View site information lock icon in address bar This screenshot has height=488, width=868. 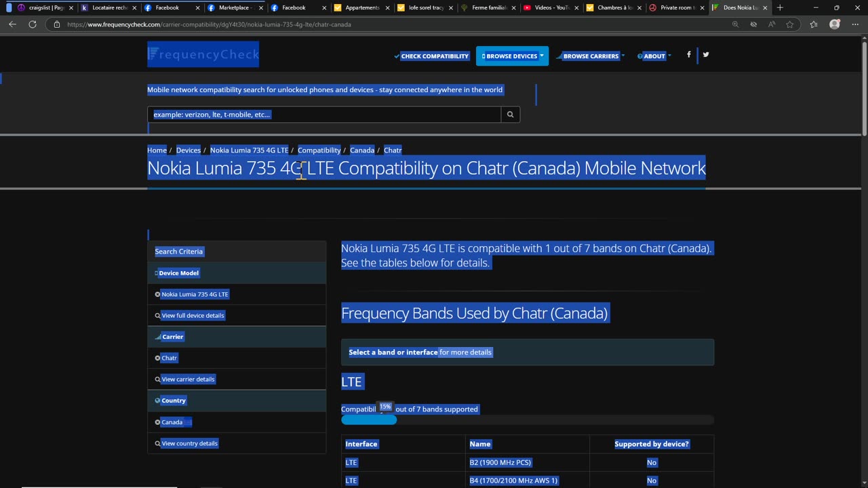coord(58,24)
